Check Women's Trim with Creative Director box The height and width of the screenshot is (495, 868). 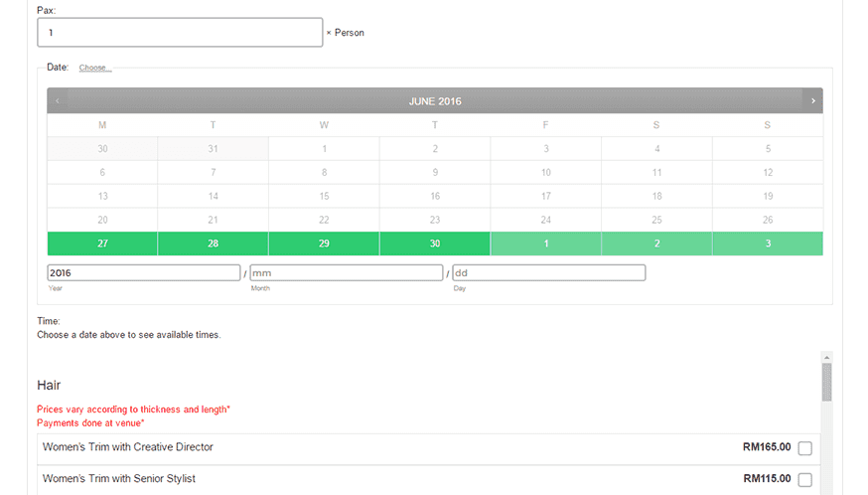pyautogui.click(x=804, y=448)
